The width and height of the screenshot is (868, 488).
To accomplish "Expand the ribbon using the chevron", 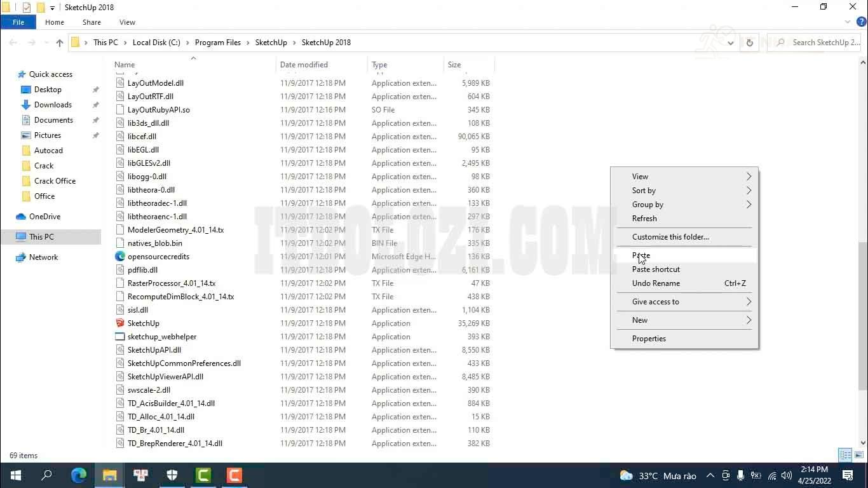I will click(848, 22).
